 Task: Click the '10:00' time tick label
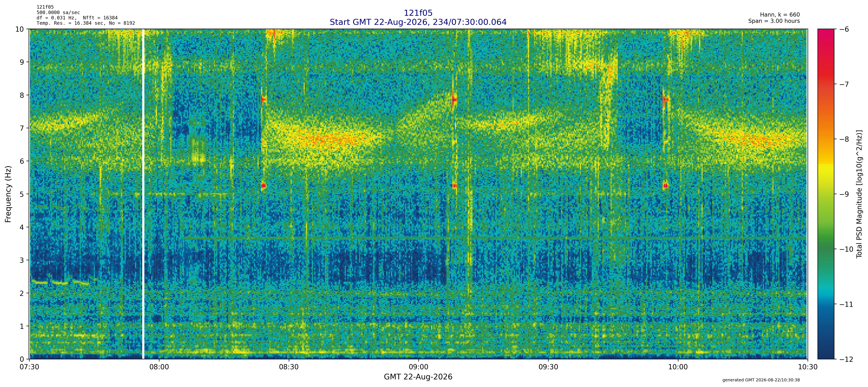(x=678, y=367)
